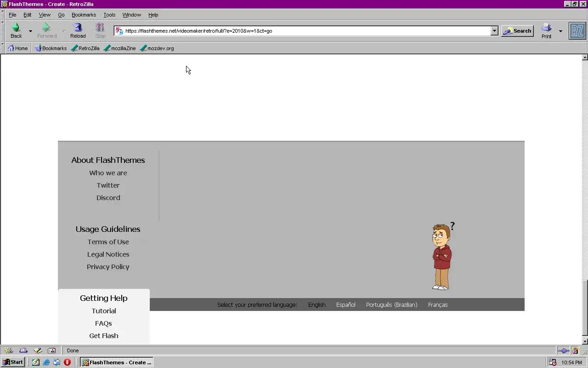The image size is (588, 368).
Task: Open the Terms of Use link
Action: tap(108, 242)
